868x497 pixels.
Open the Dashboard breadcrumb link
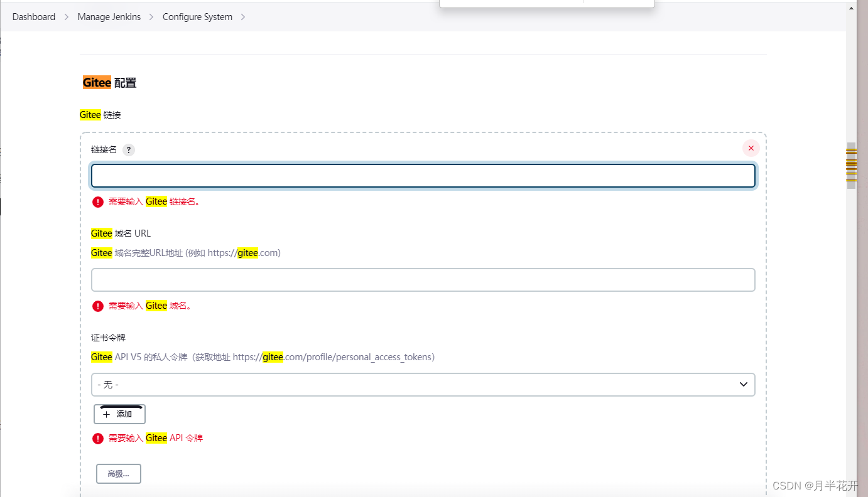(34, 17)
